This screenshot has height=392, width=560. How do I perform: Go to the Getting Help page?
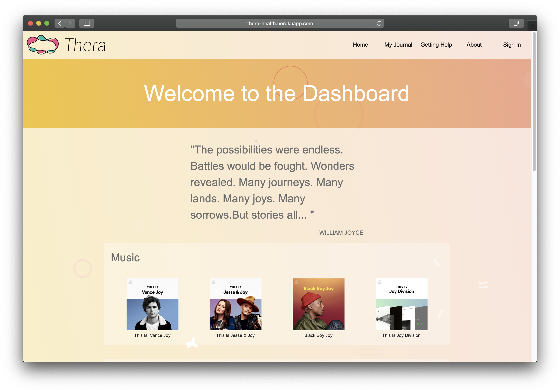tap(436, 45)
